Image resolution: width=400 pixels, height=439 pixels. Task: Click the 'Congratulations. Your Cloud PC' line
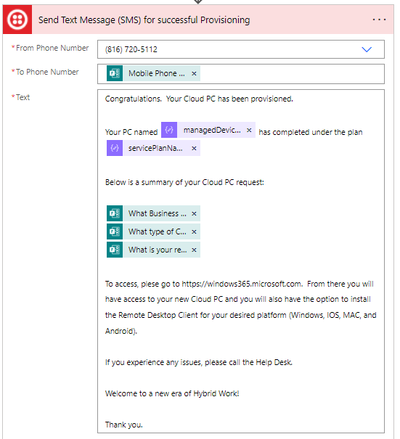pos(199,99)
